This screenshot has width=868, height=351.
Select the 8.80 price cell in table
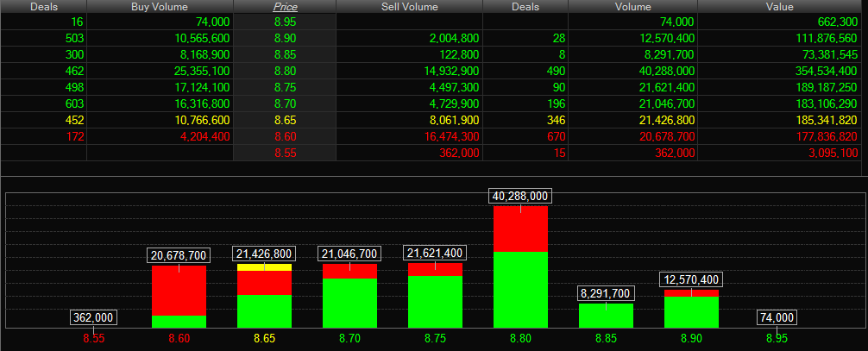point(285,71)
